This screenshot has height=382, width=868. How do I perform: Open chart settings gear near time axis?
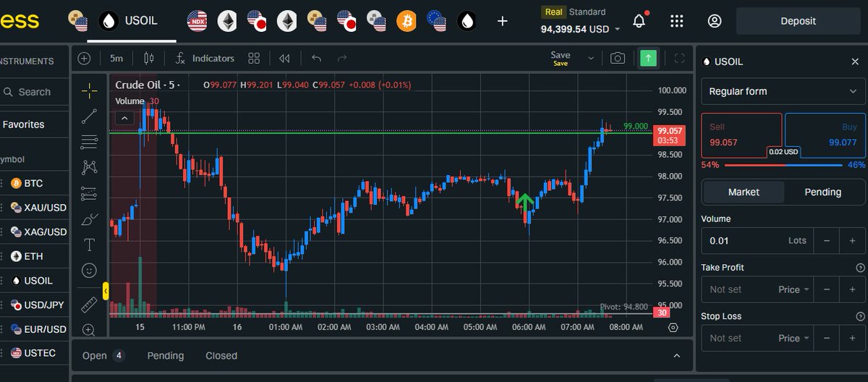(673, 327)
